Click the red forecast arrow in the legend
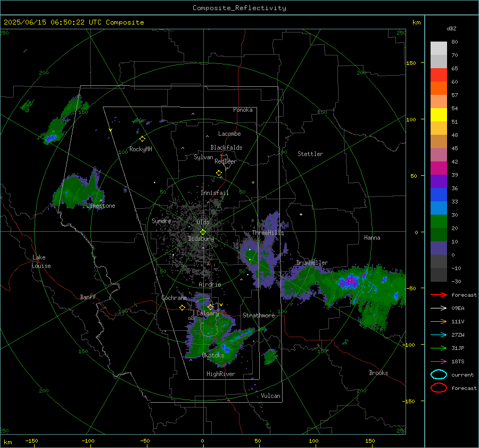479x448 pixels. (x=439, y=295)
